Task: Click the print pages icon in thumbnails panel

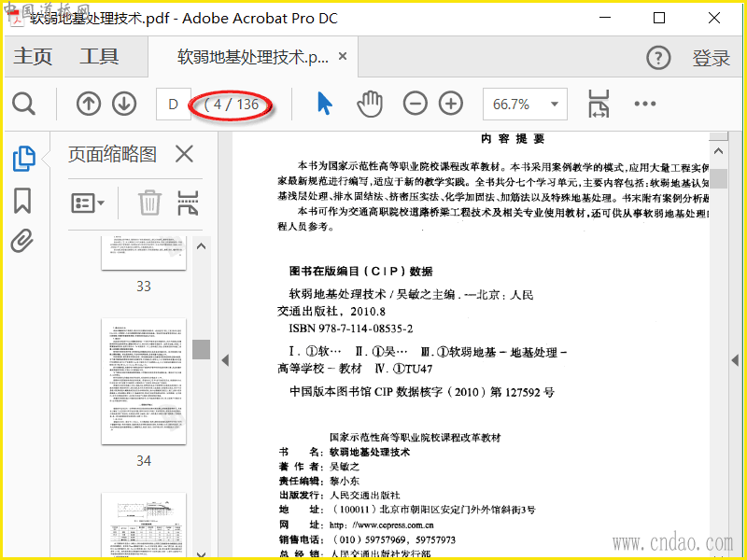Action: click(x=188, y=203)
